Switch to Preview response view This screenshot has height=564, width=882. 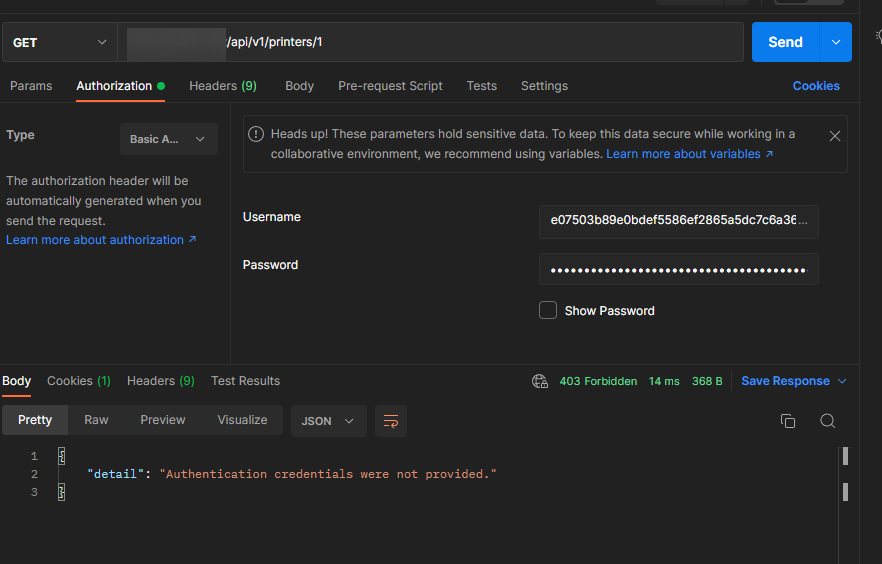pyautogui.click(x=163, y=420)
